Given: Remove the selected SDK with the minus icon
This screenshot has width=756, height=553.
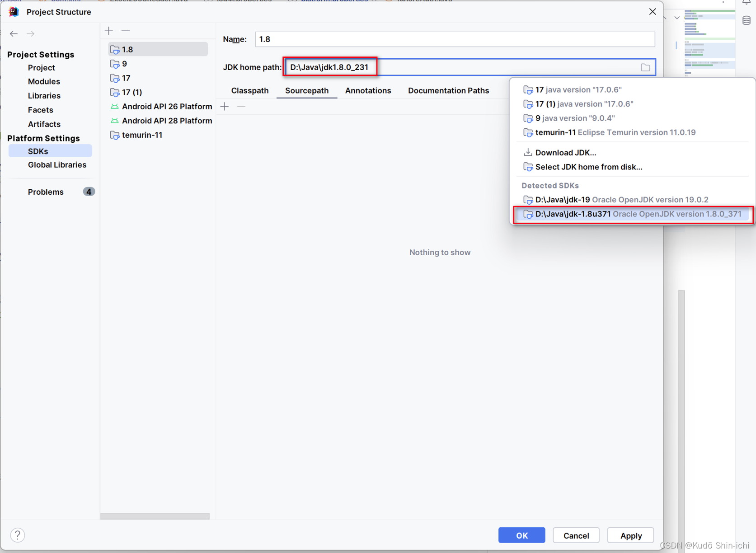Looking at the screenshot, I should (126, 31).
